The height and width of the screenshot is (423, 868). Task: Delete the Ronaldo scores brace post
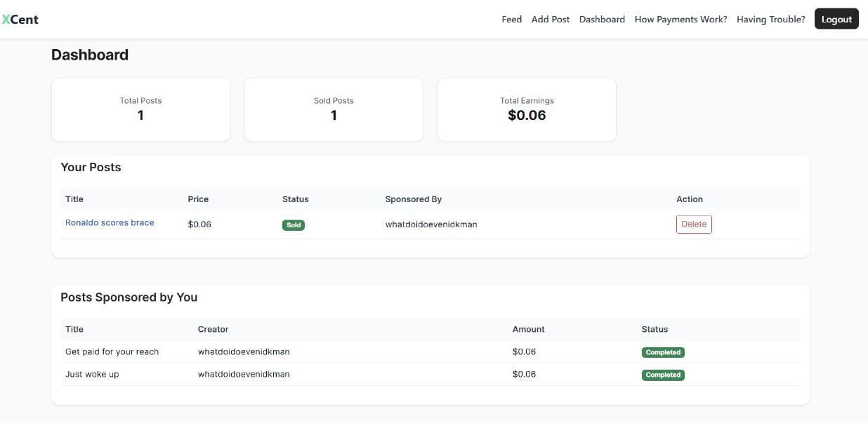[694, 223]
